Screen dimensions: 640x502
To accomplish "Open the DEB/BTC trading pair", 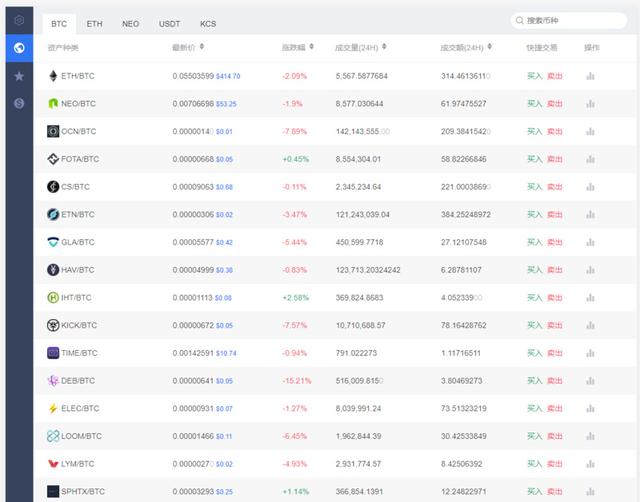I will point(79,381).
